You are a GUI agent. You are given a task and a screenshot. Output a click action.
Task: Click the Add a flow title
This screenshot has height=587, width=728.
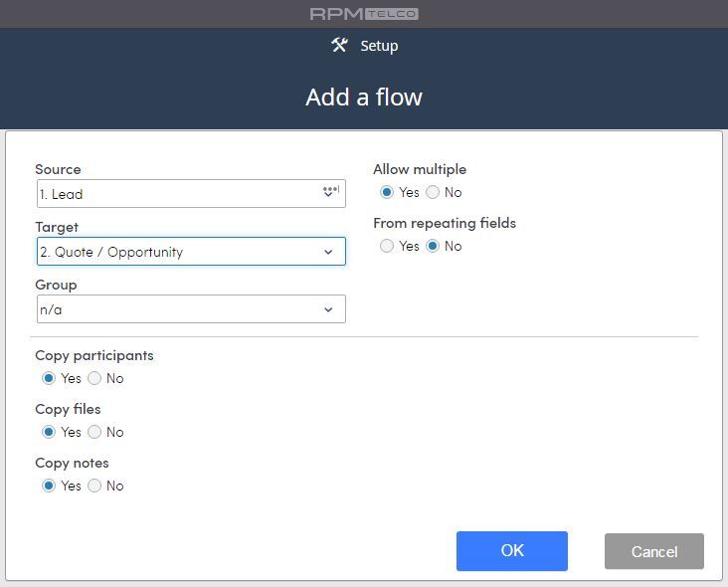[x=364, y=98]
